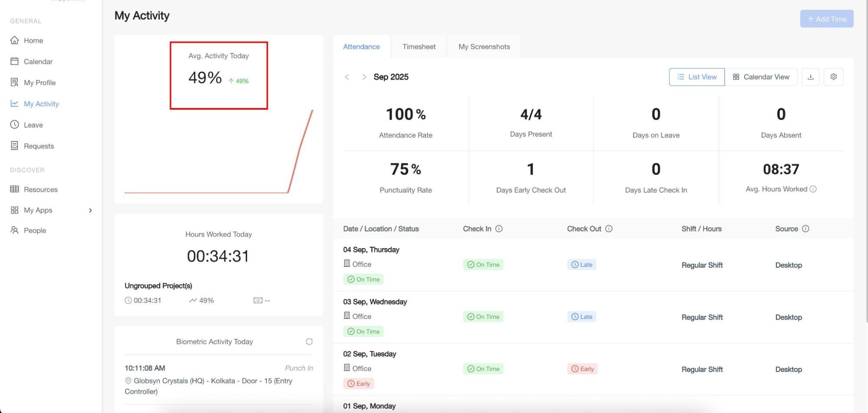Switch to Calendar View
868x413 pixels.
[761, 77]
